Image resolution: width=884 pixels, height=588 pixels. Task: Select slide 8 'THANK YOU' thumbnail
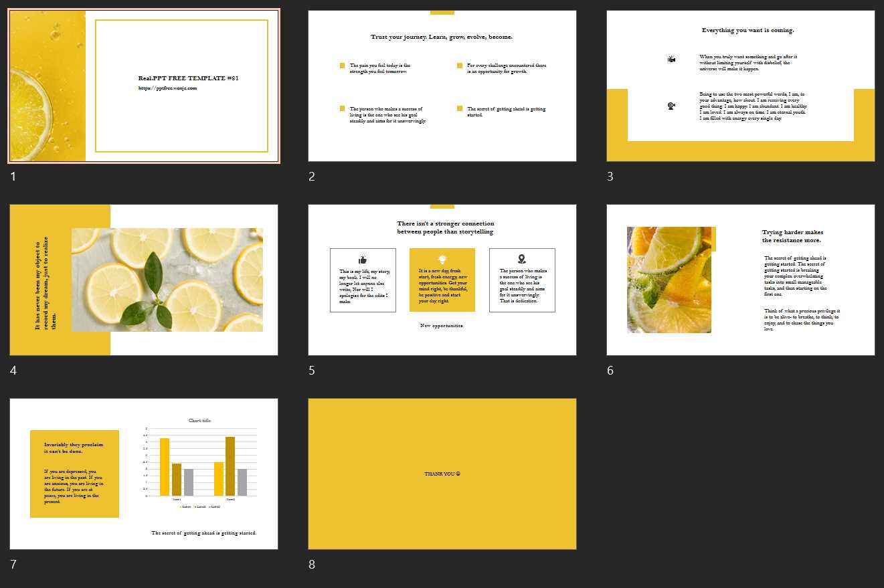[x=442, y=474]
